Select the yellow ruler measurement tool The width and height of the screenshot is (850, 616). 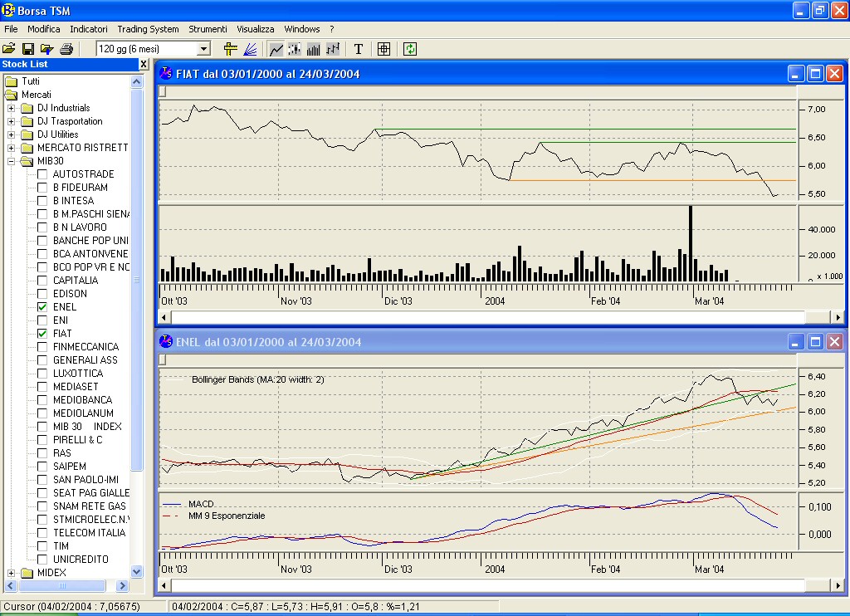click(231, 49)
